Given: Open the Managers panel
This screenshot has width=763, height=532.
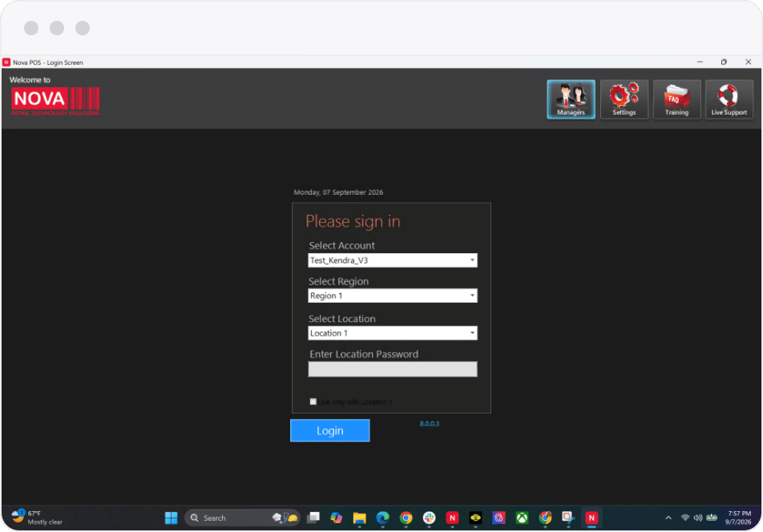Looking at the screenshot, I should (x=571, y=99).
